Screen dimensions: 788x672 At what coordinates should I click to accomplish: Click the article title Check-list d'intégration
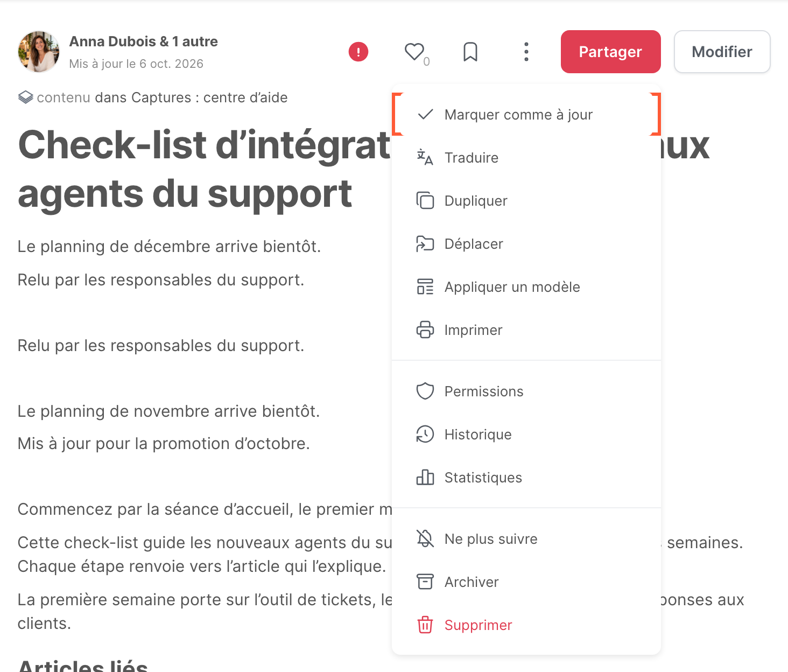pos(205,169)
